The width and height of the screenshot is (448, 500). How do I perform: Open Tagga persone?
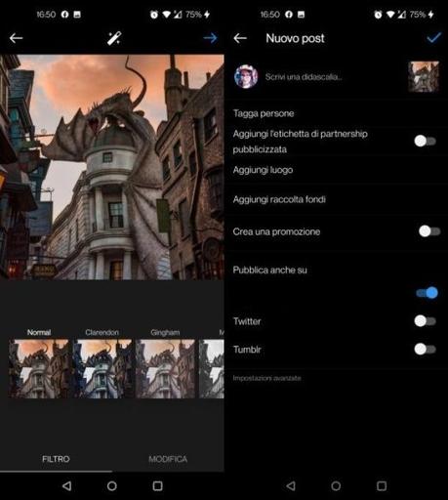point(264,113)
